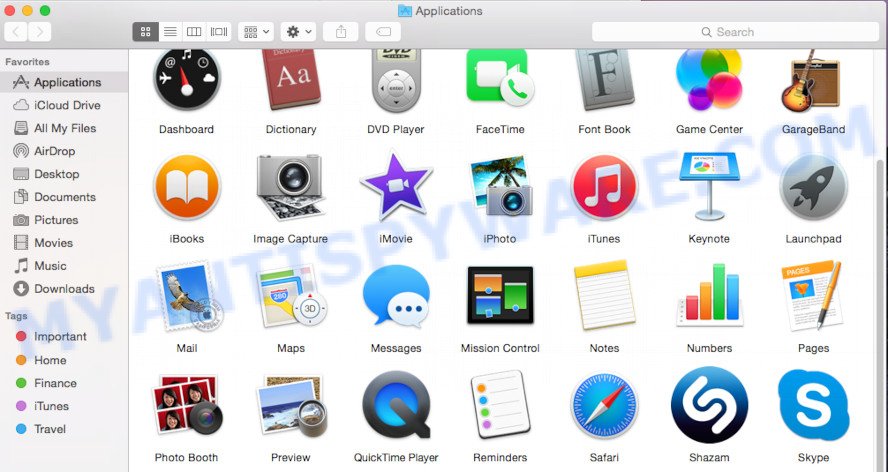Select the Dictionary app icon

coord(291,80)
